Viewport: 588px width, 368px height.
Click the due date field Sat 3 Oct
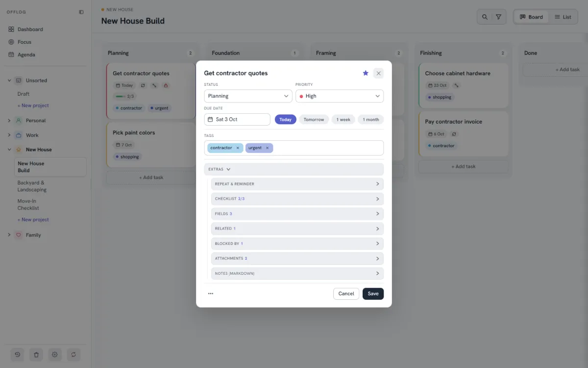(237, 119)
